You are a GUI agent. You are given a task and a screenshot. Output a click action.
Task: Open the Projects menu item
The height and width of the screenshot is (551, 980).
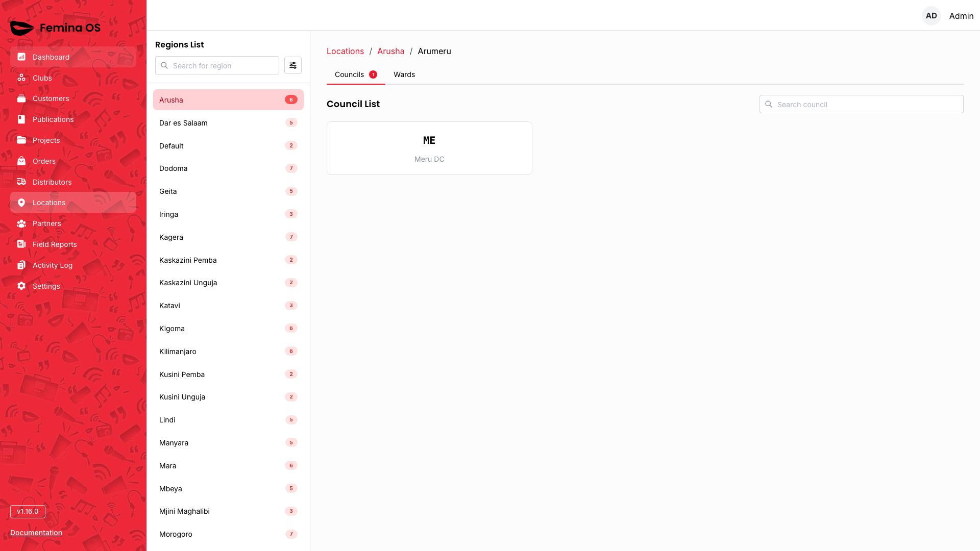pyautogui.click(x=73, y=140)
